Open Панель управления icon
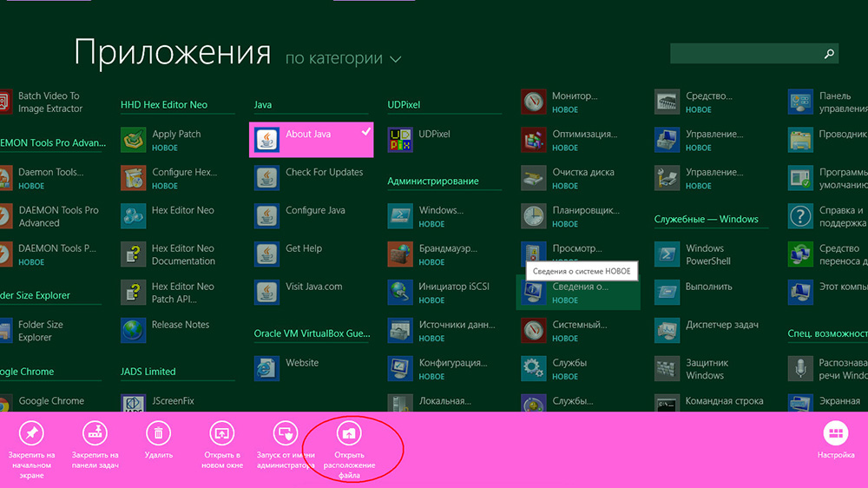 coord(800,102)
